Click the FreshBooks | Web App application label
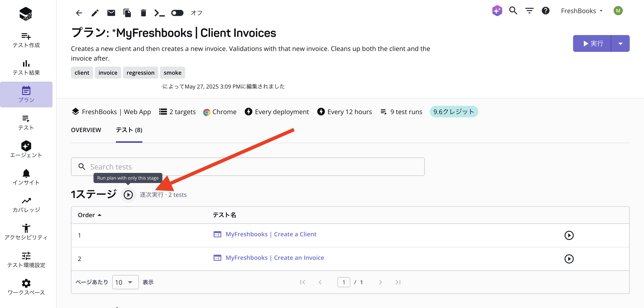The width and height of the screenshot is (644, 308). [111, 112]
